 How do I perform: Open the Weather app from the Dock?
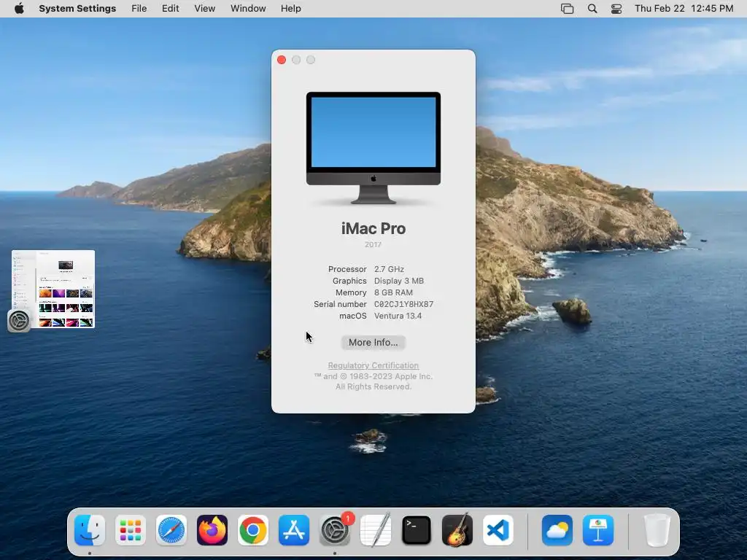coord(557,530)
